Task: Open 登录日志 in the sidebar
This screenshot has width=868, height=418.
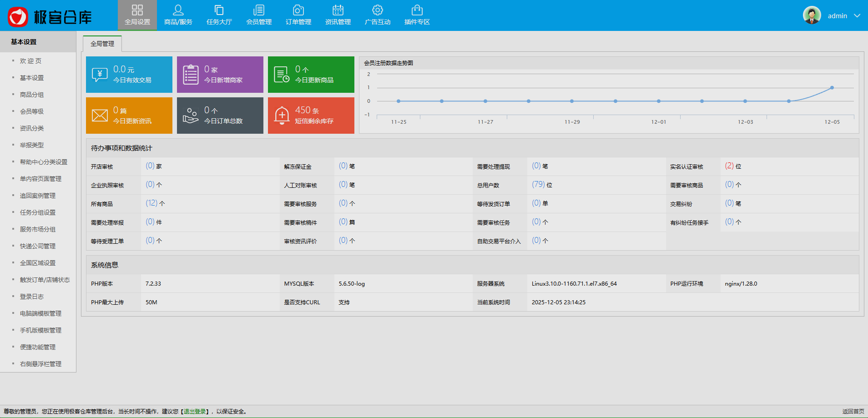Action: (32, 297)
